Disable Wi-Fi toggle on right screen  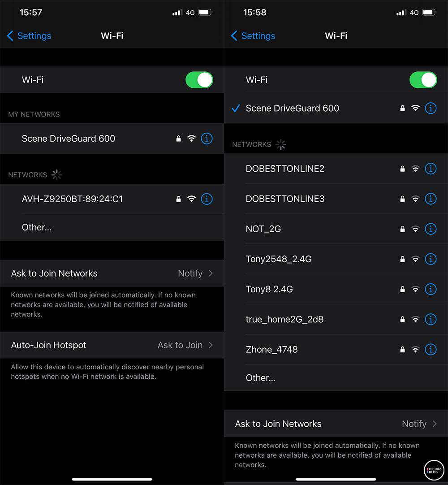423,80
